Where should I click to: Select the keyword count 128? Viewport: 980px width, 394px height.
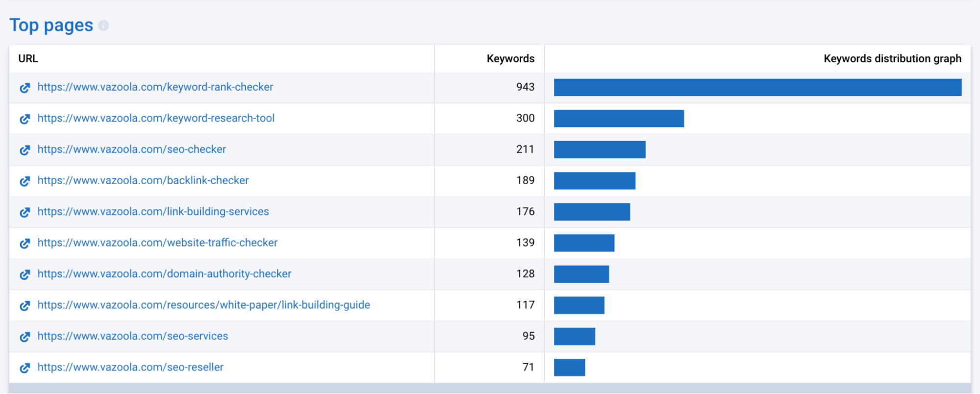(525, 274)
